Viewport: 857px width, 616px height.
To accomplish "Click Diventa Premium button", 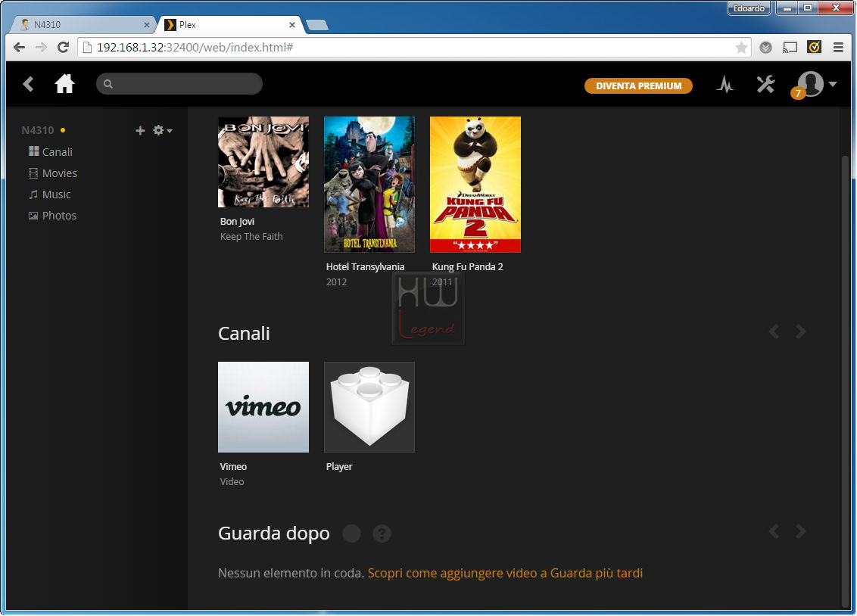I will [x=638, y=86].
